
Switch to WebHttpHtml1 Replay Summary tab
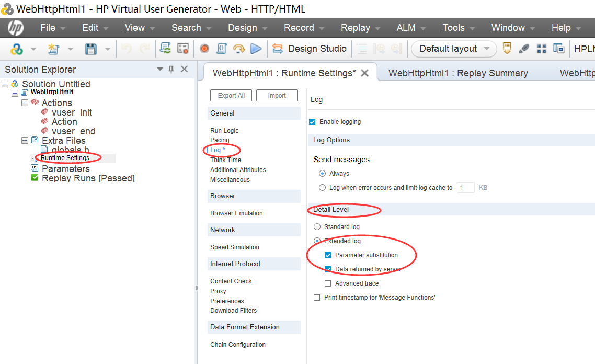[458, 73]
